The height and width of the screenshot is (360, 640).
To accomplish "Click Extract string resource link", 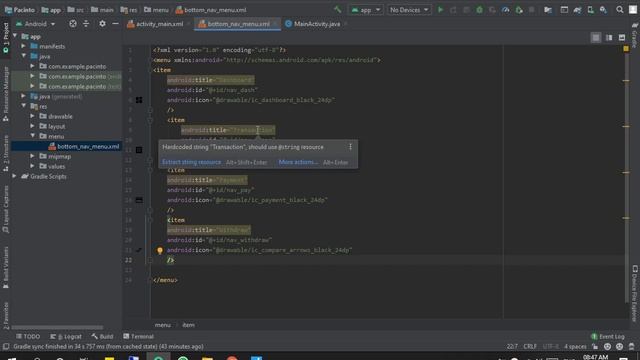I will (x=191, y=162).
